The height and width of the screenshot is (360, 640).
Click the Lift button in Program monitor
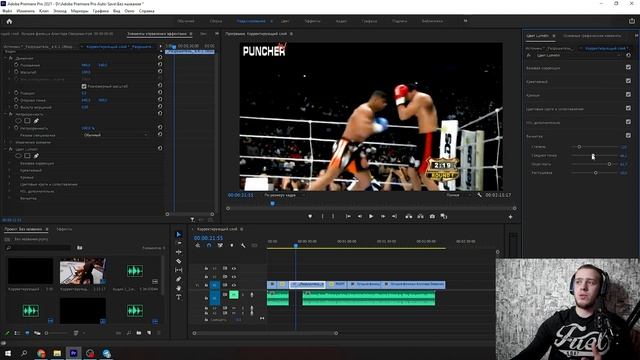click(x=409, y=216)
